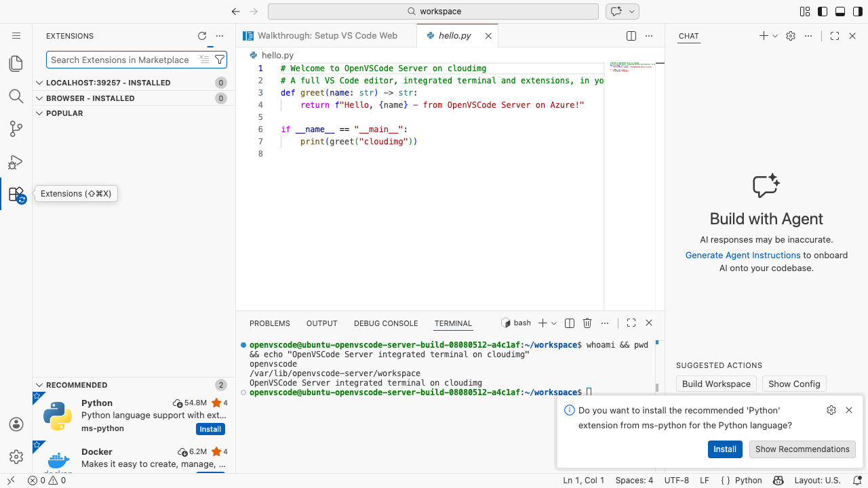This screenshot has height=488, width=868.
Task: Open chat panel more actions
Action: [808, 36]
